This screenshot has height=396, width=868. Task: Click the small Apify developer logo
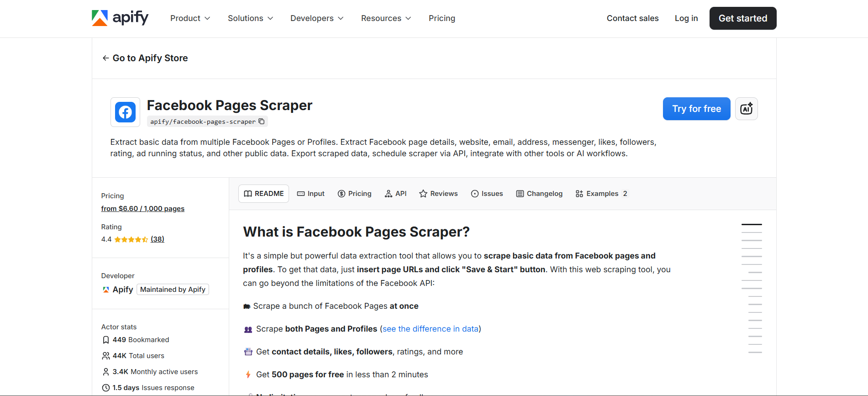[106, 290]
